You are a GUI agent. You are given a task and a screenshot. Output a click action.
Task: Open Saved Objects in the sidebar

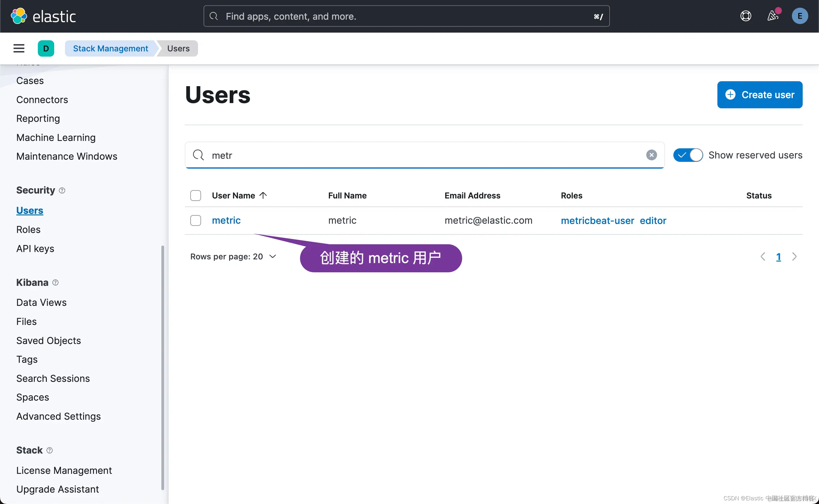[48, 340]
